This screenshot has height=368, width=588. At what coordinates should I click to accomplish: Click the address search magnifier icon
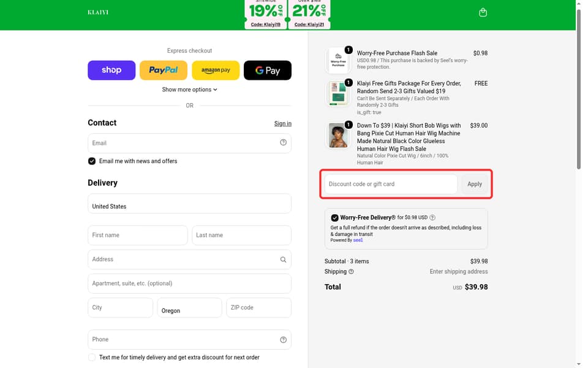click(283, 259)
